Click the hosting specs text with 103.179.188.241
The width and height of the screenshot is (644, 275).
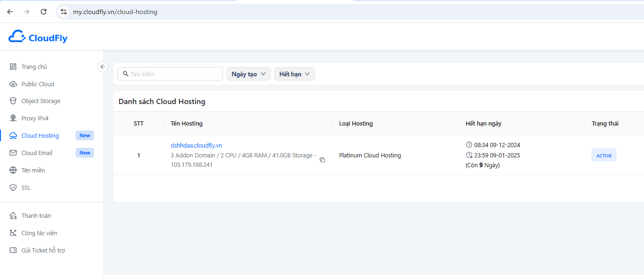(x=244, y=160)
